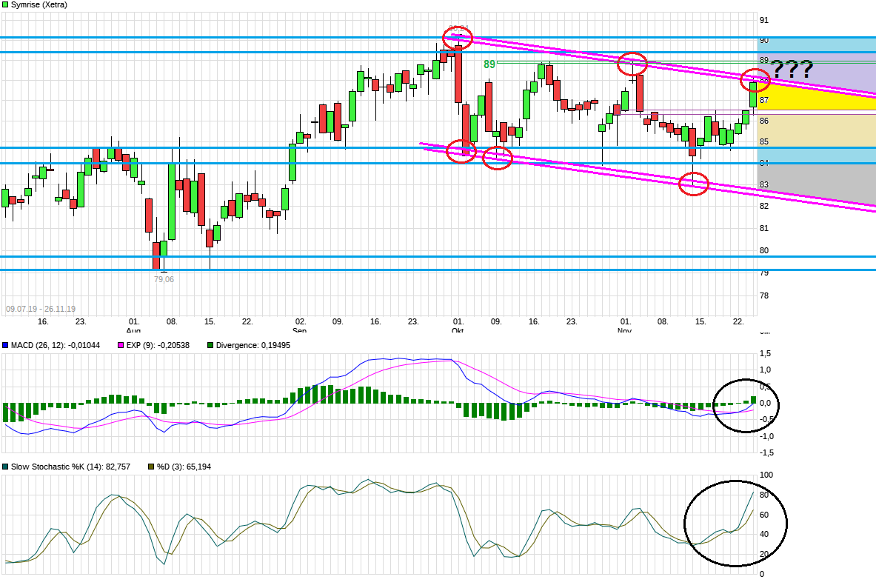Viewport: 876px width, 588px height.
Task: Click the black ellipse on Stochastic panel
Action: pos(735,524)
